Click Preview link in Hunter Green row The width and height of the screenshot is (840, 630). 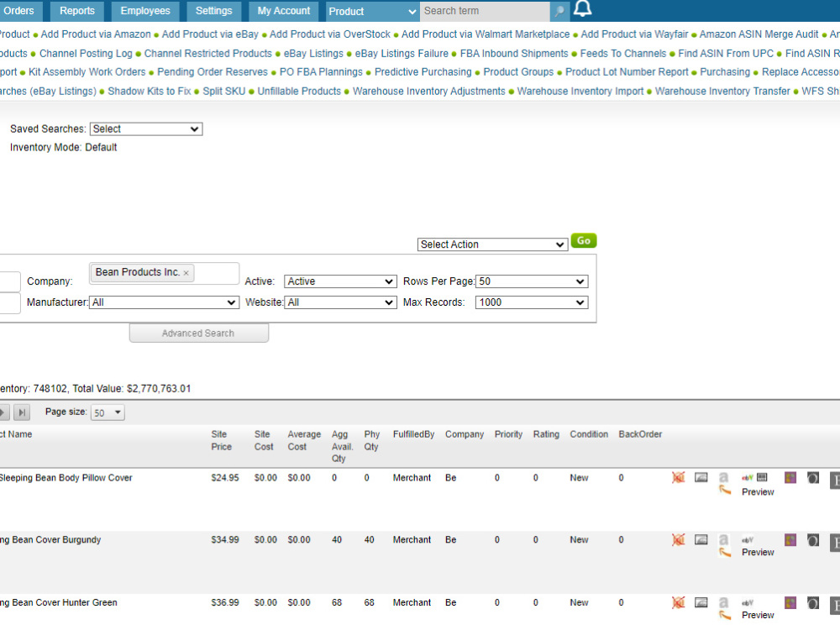[758, 615]
